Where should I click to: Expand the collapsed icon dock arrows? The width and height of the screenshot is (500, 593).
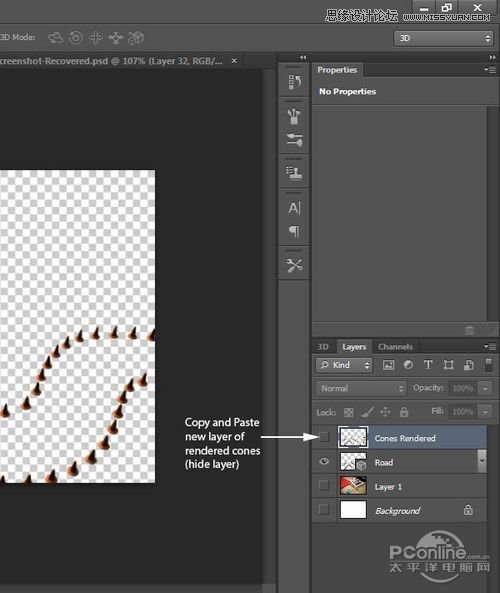pyautogui.click(x=303, y=57)
